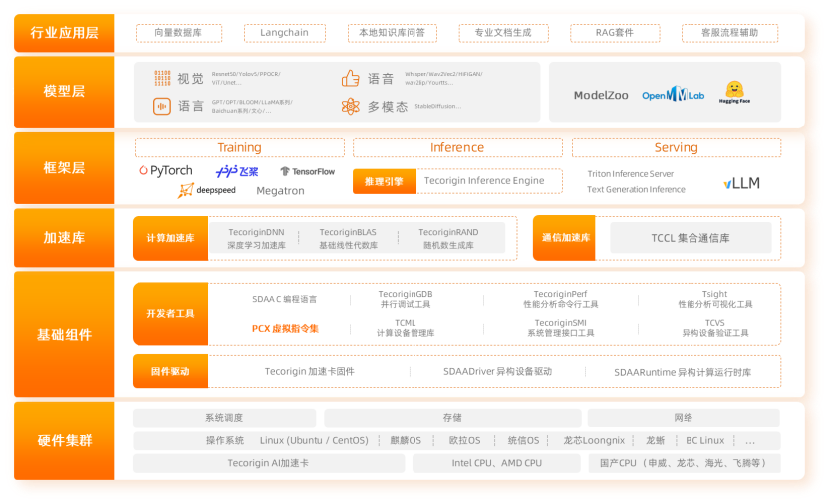This screenshot has height=504, width=829.
Task: Click the Hugging Face emoji logo
Action: [x=734, y=92]
